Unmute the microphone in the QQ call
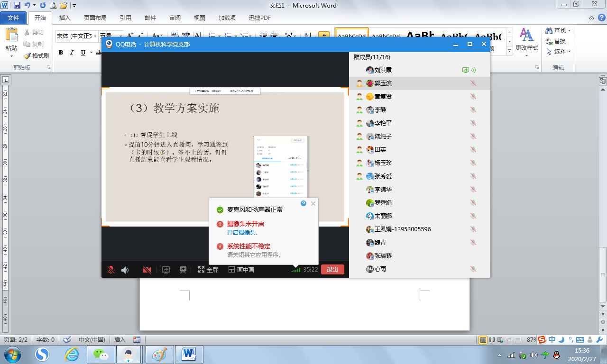Image resolution: width=607 pixels, height=364 pixels. click(111, 270)
